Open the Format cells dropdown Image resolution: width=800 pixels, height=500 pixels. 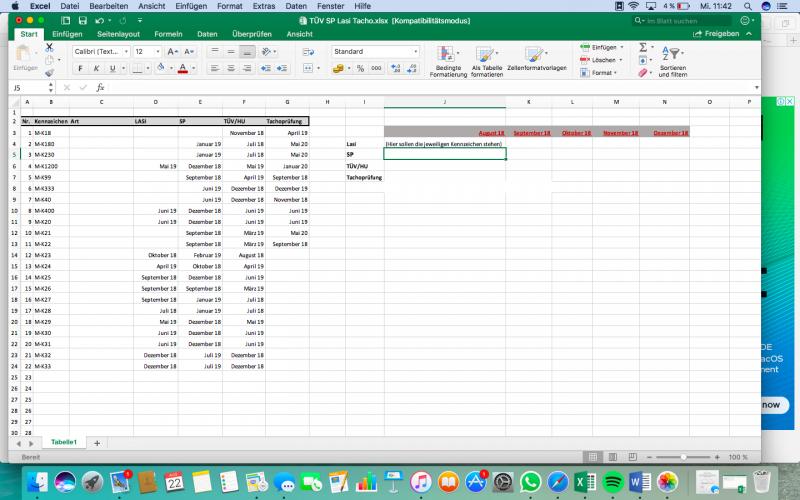[x=598, y=72]
